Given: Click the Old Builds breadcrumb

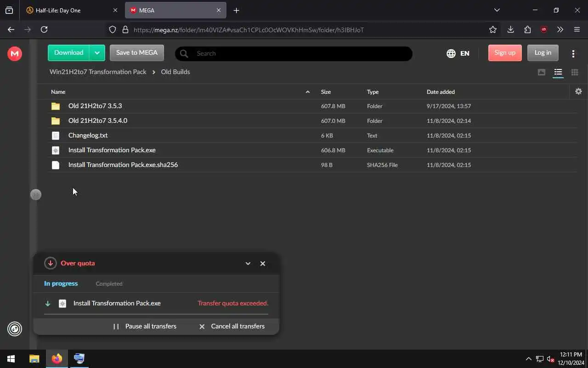Looking at the screenshot, I should coord(175,72).
